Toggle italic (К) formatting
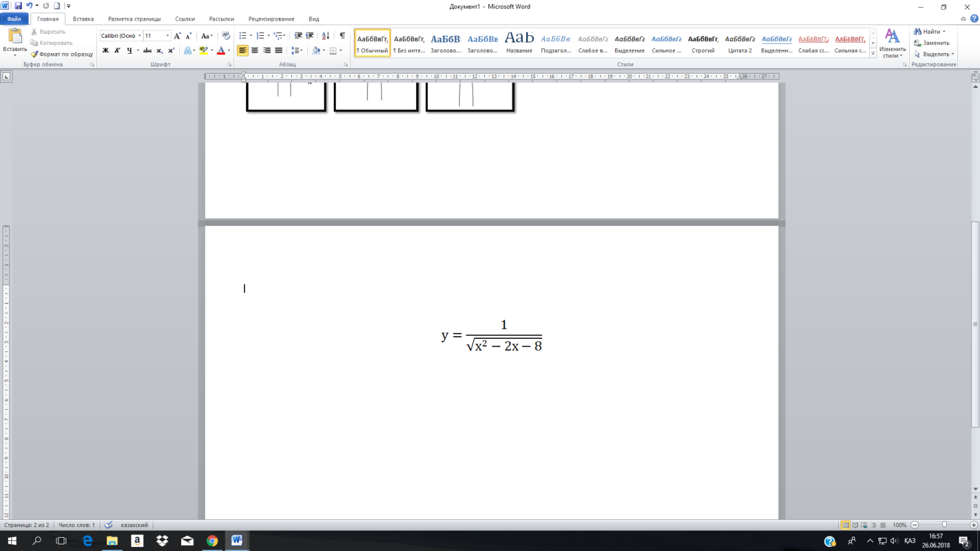The image size is (980, 551). [x=117, y=50]
